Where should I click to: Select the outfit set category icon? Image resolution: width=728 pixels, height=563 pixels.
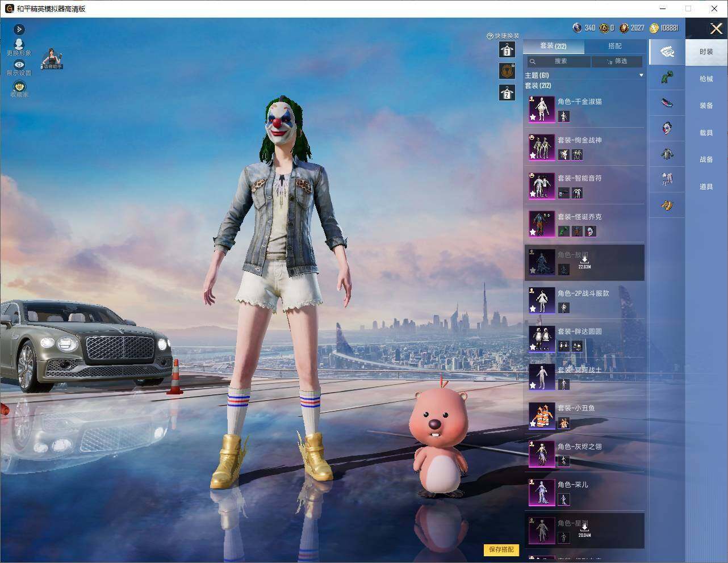(x=667, y=52)
